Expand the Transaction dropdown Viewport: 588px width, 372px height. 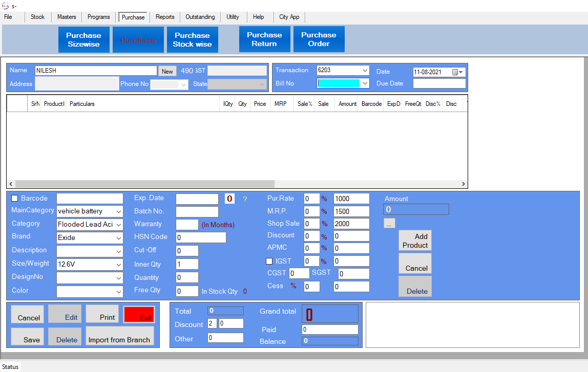365,71
